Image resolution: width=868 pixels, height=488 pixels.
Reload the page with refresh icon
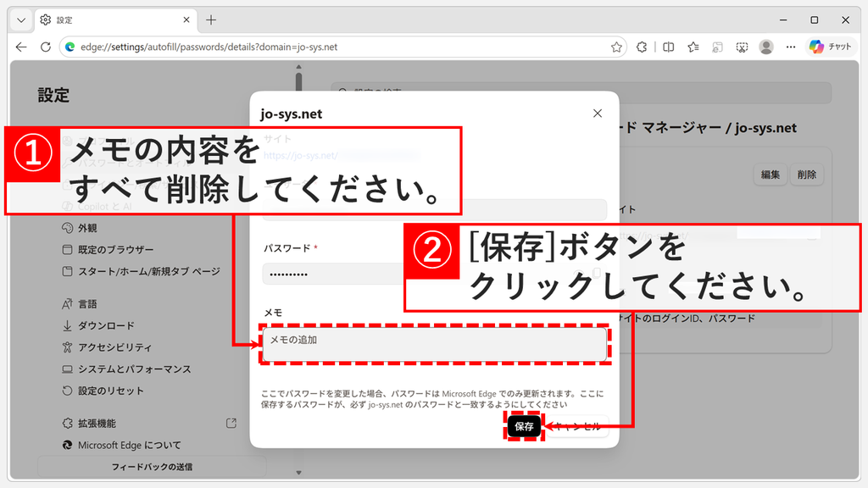[x=46, y=47]
